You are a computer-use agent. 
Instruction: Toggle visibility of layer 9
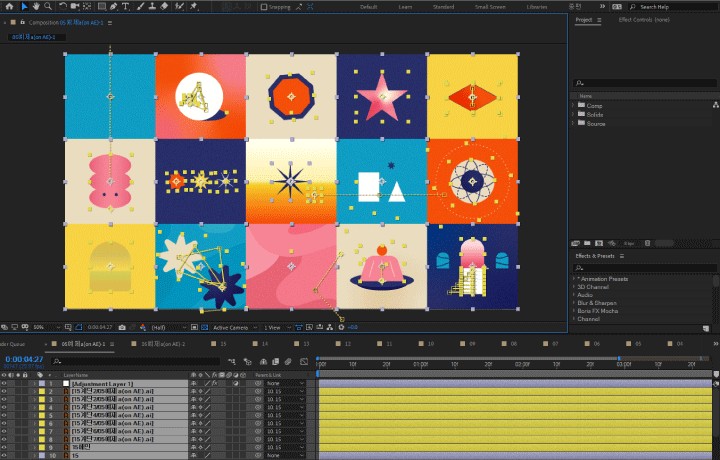click(4, 447)
